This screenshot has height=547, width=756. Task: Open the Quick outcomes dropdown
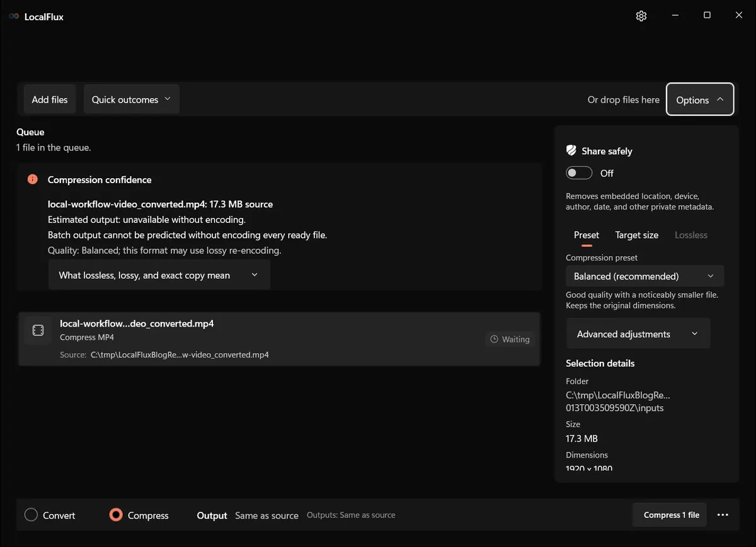[131, 99]
